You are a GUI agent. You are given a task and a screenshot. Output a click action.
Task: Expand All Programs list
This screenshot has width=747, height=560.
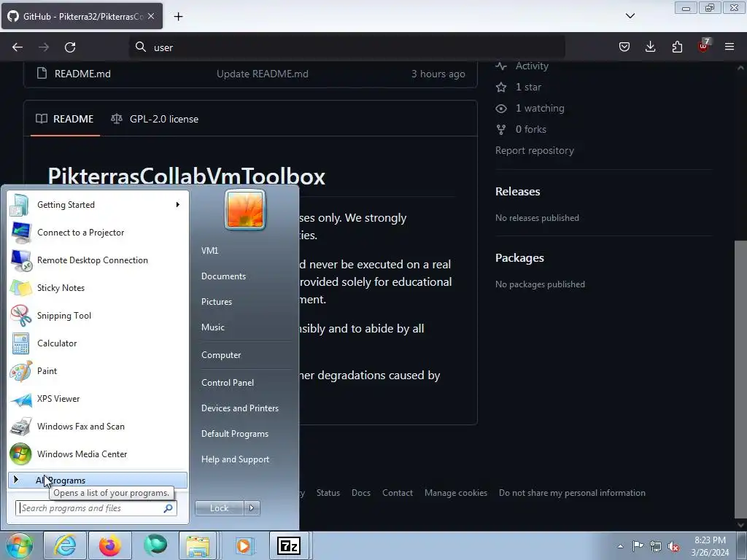tap(98, 480)
